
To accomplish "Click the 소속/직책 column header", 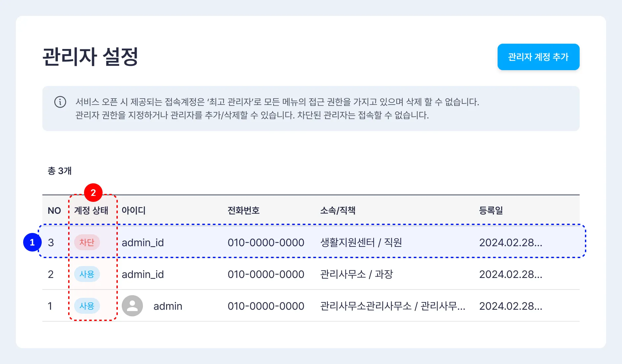I will tap(338, 210).
